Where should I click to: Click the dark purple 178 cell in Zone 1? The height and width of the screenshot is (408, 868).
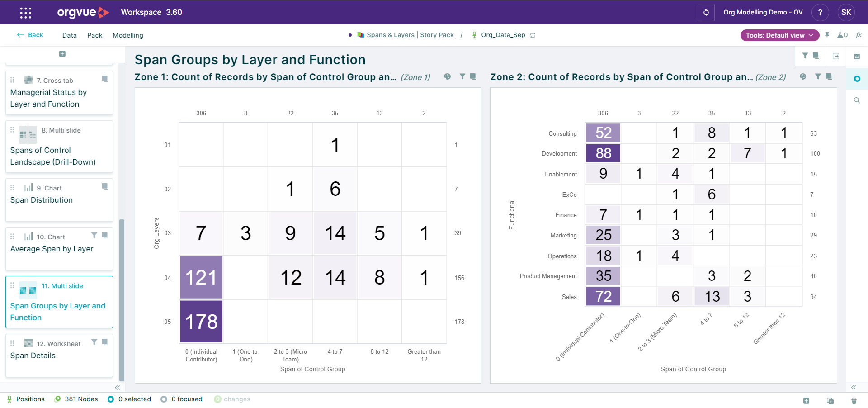click(201, 322)
